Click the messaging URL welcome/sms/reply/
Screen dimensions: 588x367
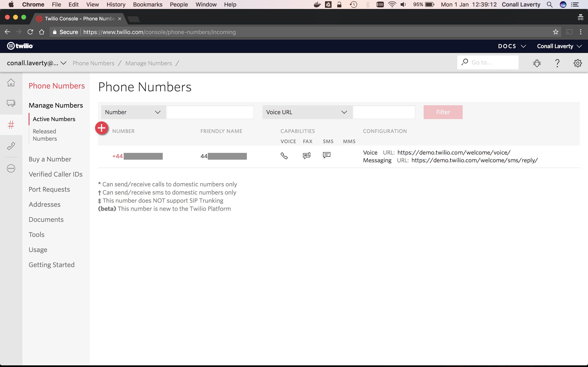475,160
